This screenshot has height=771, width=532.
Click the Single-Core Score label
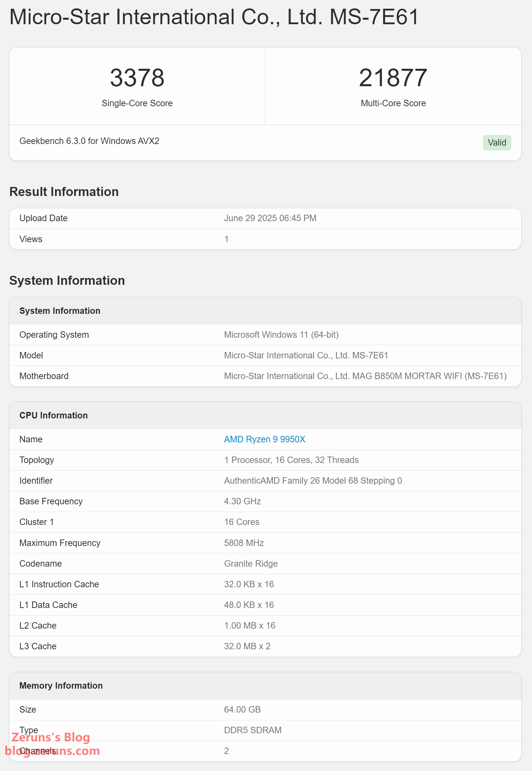pyautogui.click(x=137, y=103)
